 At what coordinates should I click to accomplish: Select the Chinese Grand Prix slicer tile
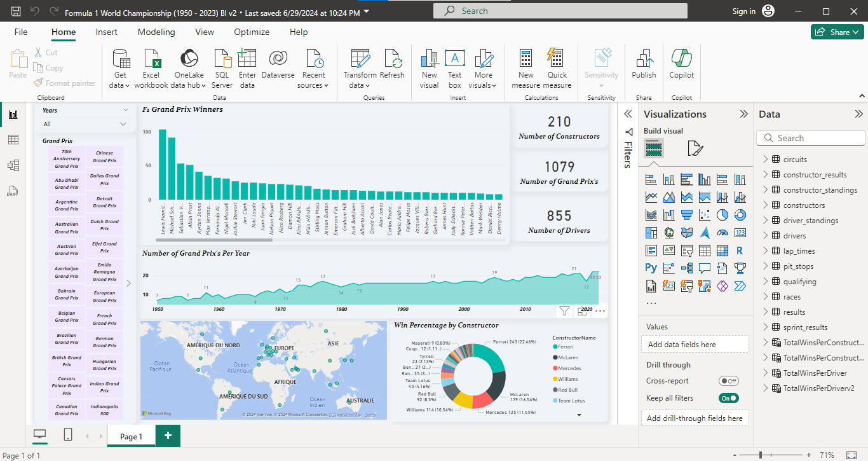[104, 156]
